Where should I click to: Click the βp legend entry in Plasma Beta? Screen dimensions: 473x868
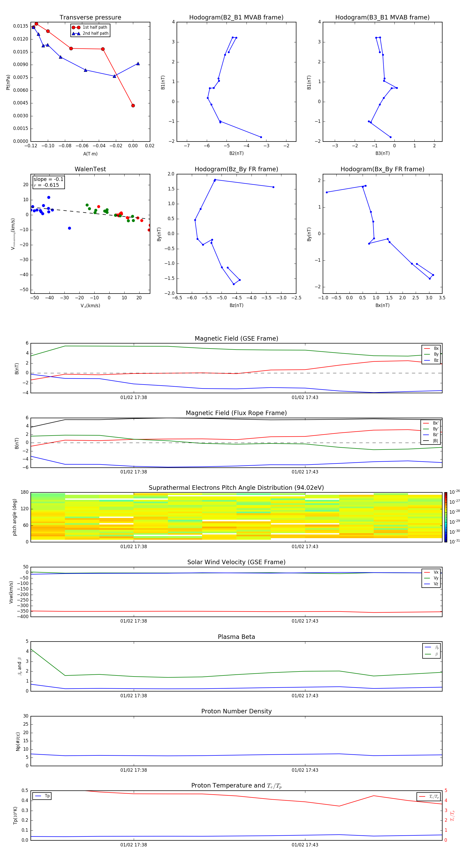coord(431,647)
